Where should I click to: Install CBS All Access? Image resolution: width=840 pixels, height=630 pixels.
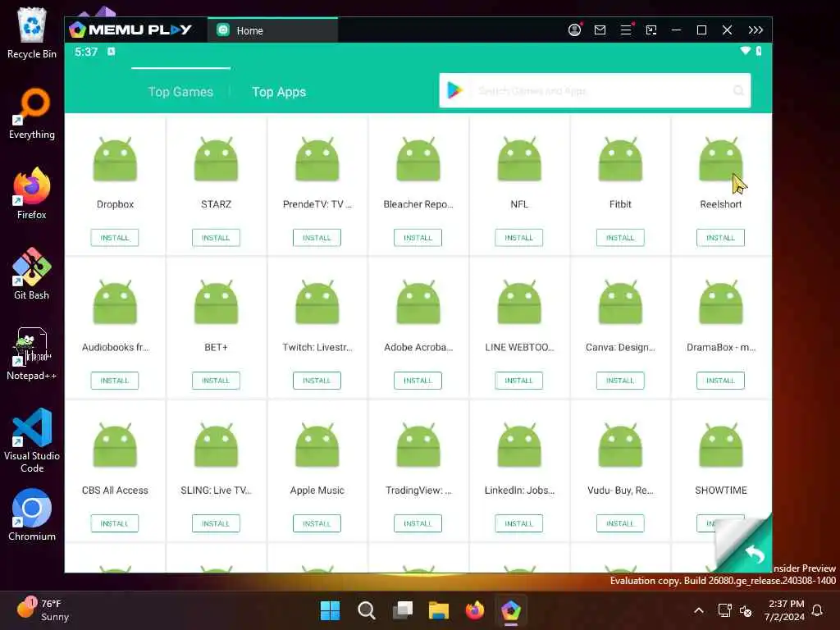(x=115, y=523)
